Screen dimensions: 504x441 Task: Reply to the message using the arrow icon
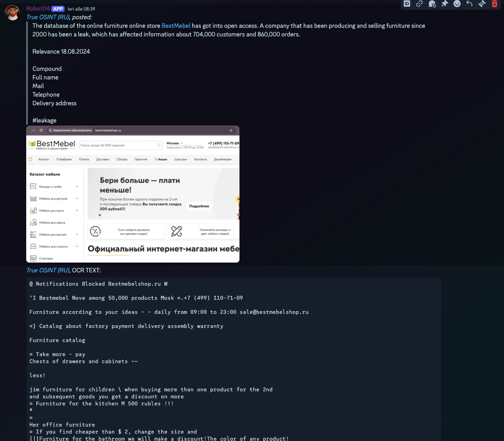[470, 4]
